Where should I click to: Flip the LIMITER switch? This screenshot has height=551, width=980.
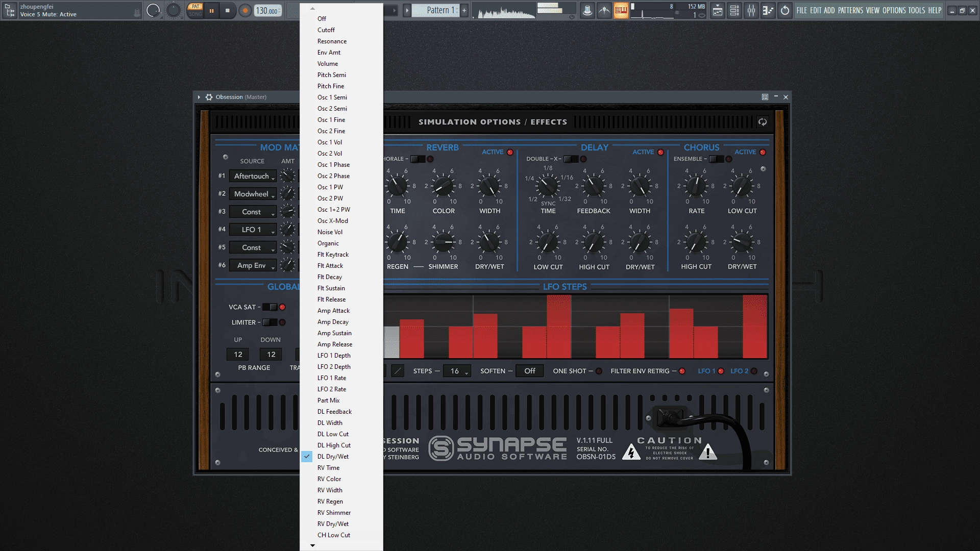269,322
